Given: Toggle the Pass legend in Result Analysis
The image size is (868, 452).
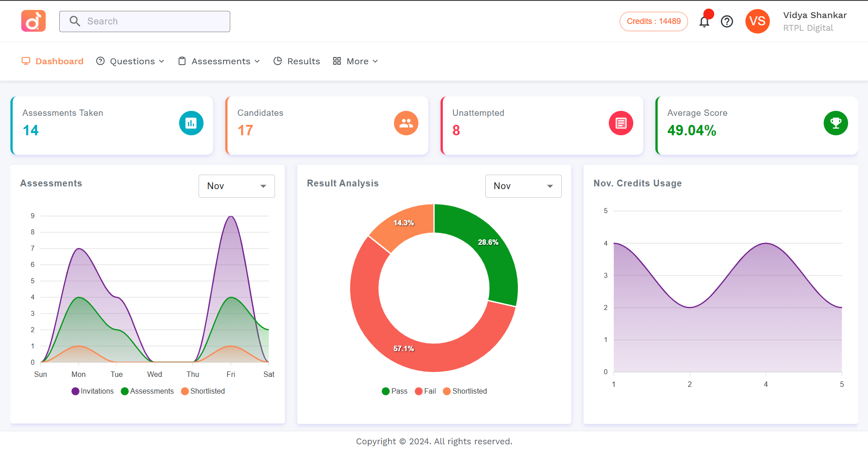Looking at the screenshot, I should pos(394,391).
